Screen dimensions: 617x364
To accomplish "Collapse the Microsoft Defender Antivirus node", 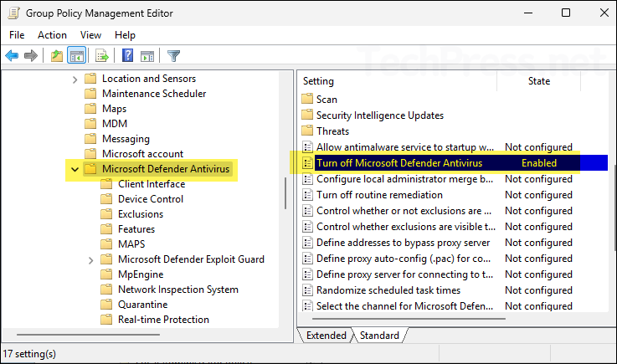I will click(75, 170).
